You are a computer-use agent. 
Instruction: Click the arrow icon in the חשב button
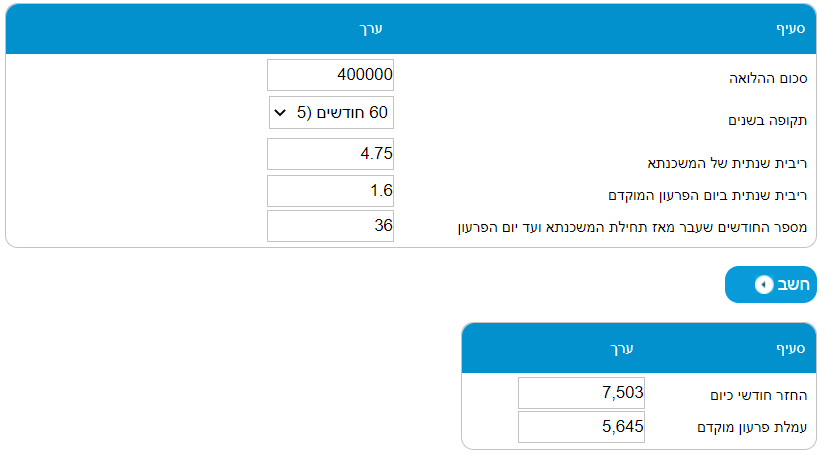click(764, 285)
